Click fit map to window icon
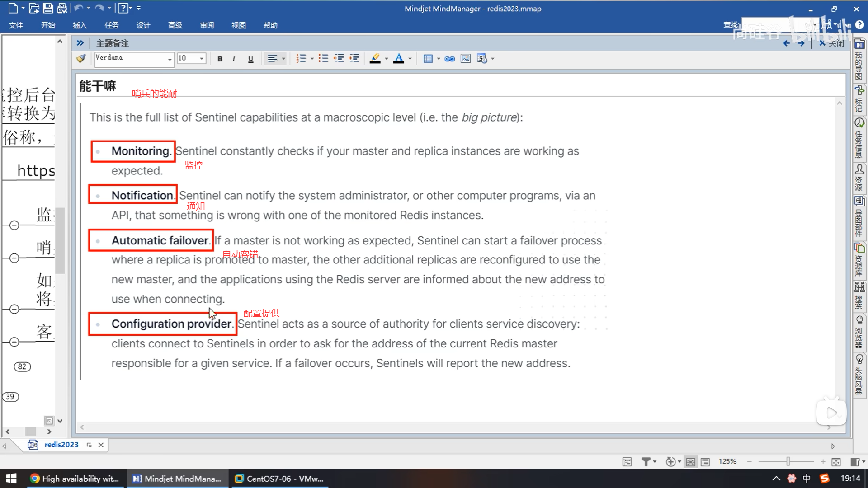 pyautogui.click(x=836, y=461)
